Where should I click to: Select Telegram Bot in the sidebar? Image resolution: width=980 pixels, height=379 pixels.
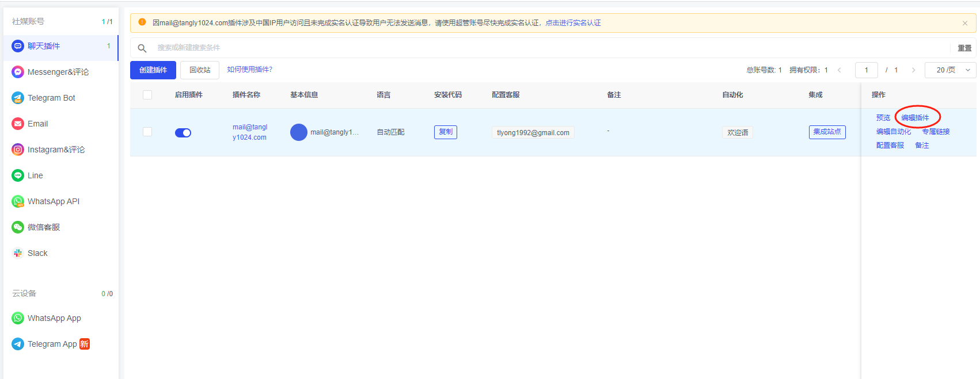pyautogui.click(x=61, y=98)
